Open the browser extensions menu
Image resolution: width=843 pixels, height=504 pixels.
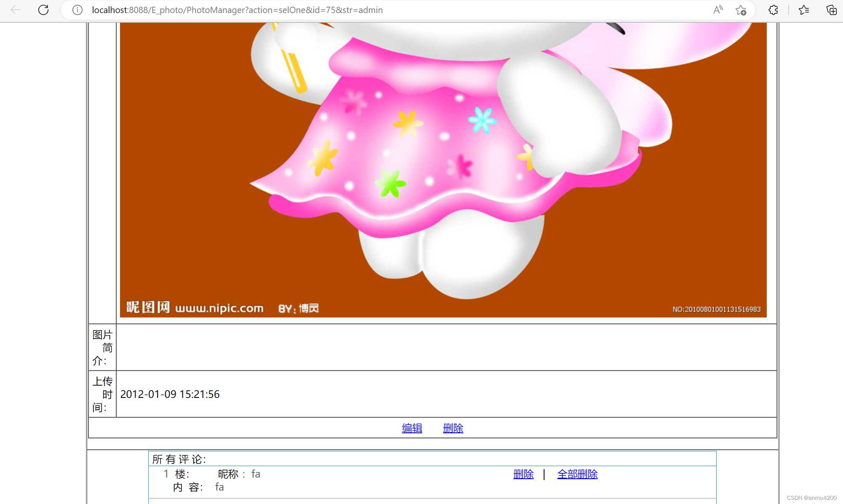coord(773,10)
